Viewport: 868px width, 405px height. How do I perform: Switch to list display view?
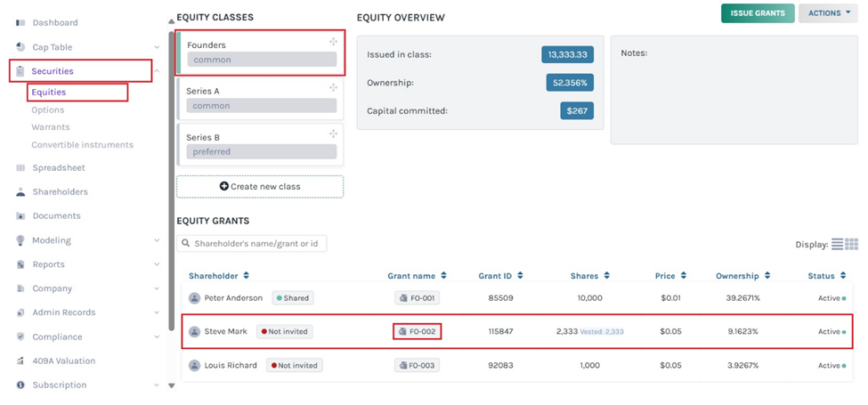(x=837, y=244)
